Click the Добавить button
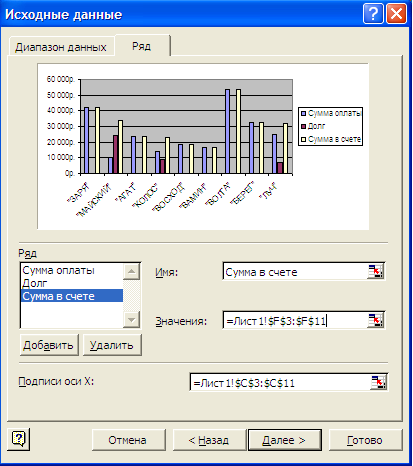 tap(49, 345)
